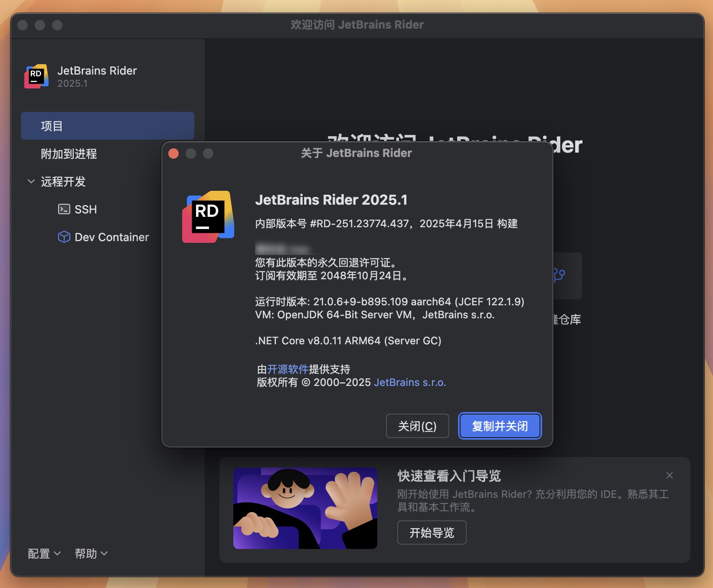Click the runtime version line 21.0.6+9-b895.109

tap(390, 301)
